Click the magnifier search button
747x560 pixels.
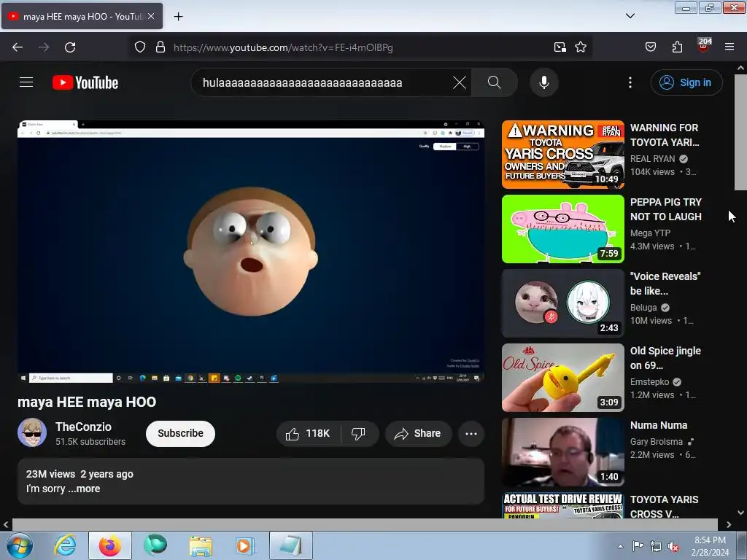495,82
